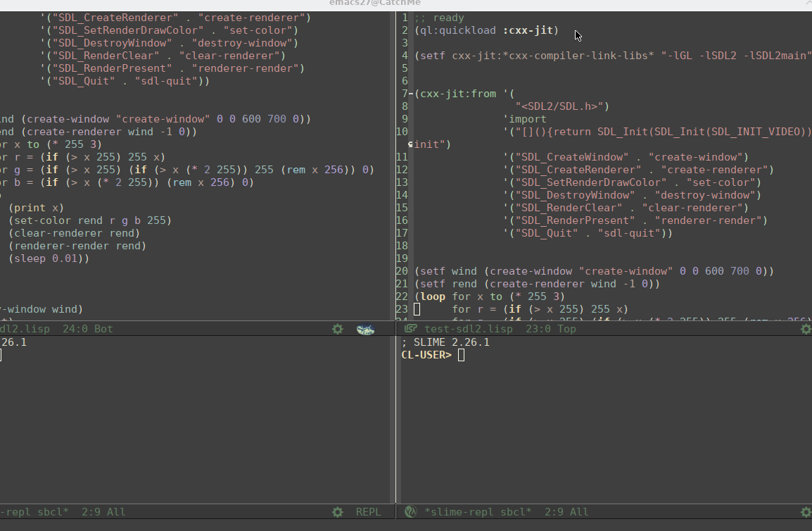Image resolution: width=812 pixels, height=531 pixels.
Task: Click '(sleep 0.01))' in left pane
Action: click(48, 258)
